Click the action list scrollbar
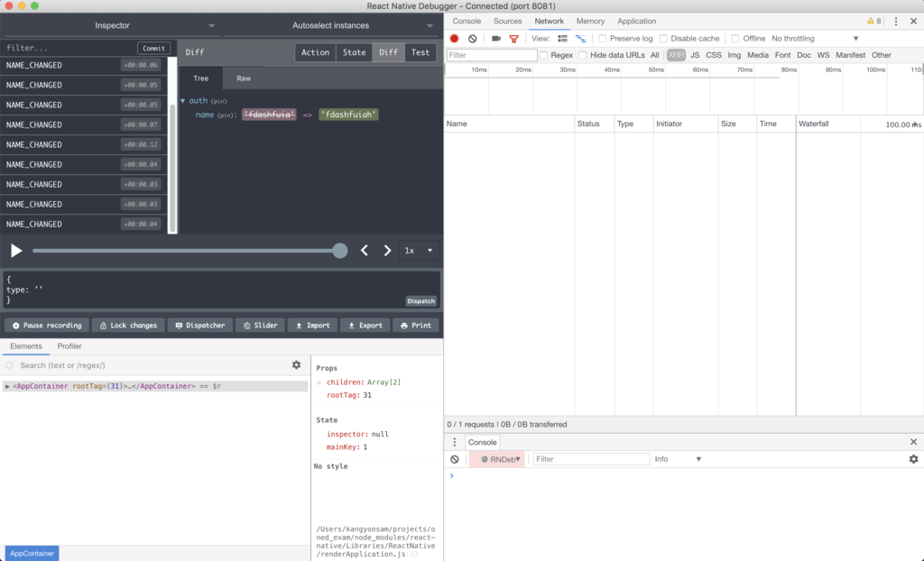The height and width of the screenshot is (561, 924). tap(172, 168)
